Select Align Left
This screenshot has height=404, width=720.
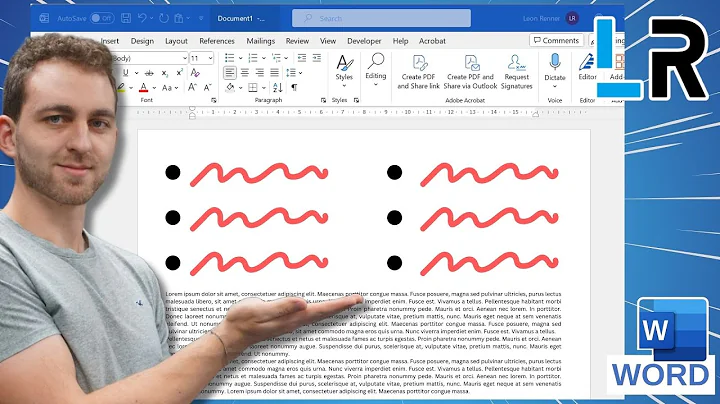(x=230, y=73)
